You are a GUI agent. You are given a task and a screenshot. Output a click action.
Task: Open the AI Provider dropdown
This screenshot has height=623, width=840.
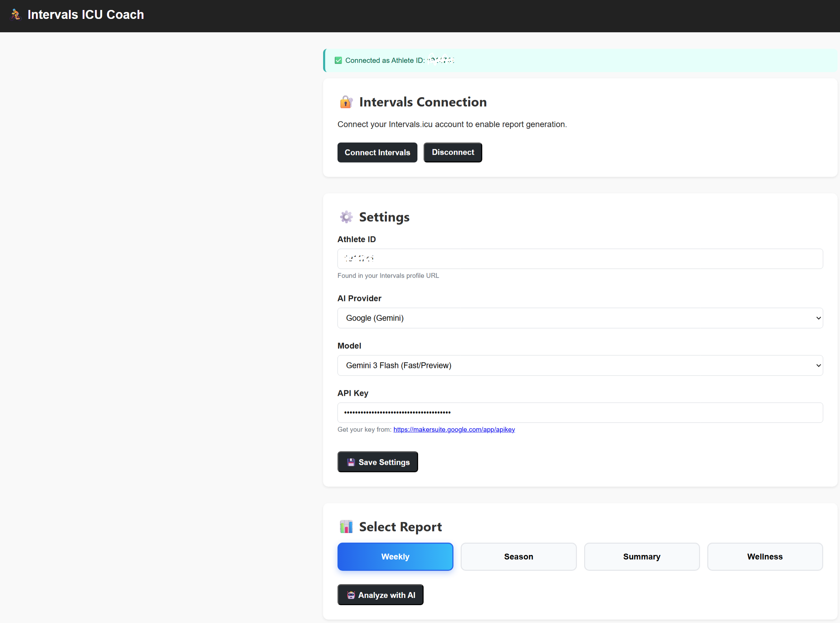pos(580,318)
